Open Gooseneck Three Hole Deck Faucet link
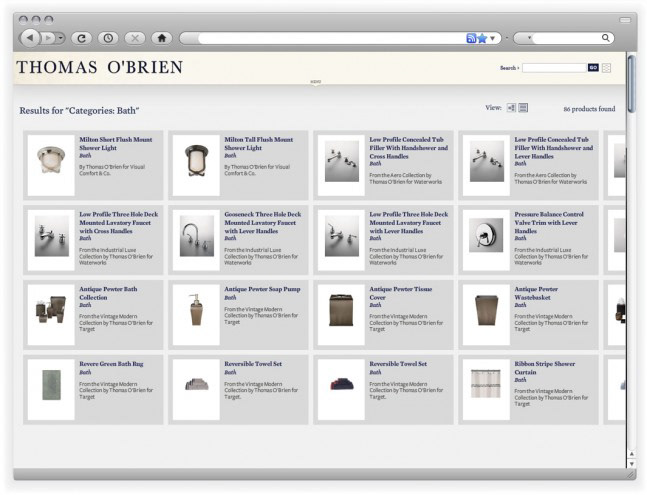 point(263,222)
